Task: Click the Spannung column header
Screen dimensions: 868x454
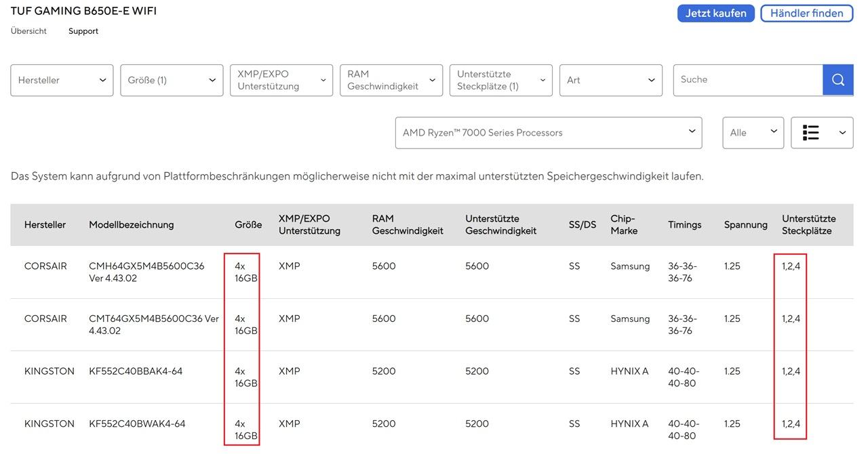Action: point(746,225)
